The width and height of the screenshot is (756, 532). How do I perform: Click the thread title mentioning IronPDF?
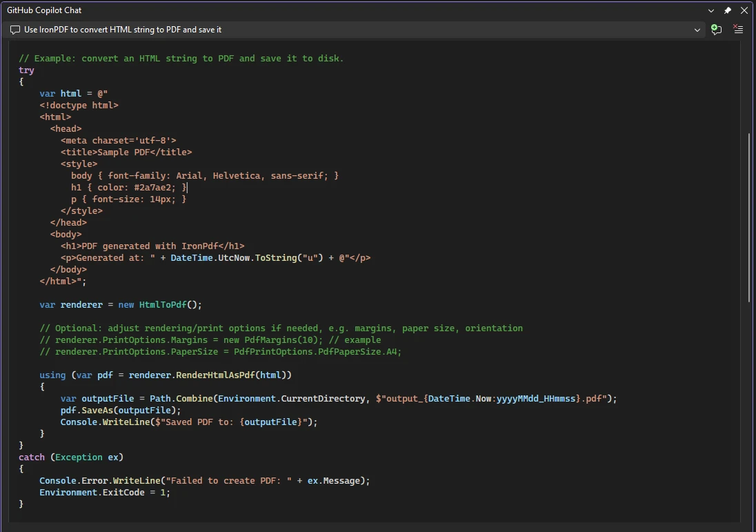point(123,30)
